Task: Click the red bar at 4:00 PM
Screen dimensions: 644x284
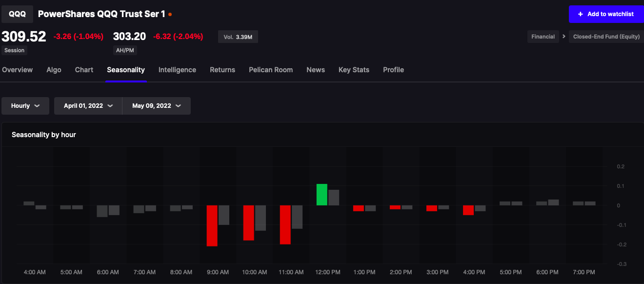Action: (x=468, y=210)
